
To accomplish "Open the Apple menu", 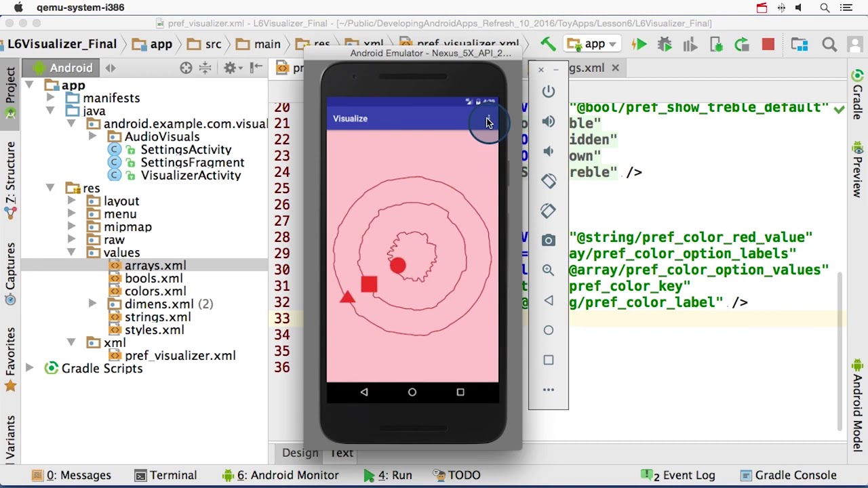I will pos(18,7).
